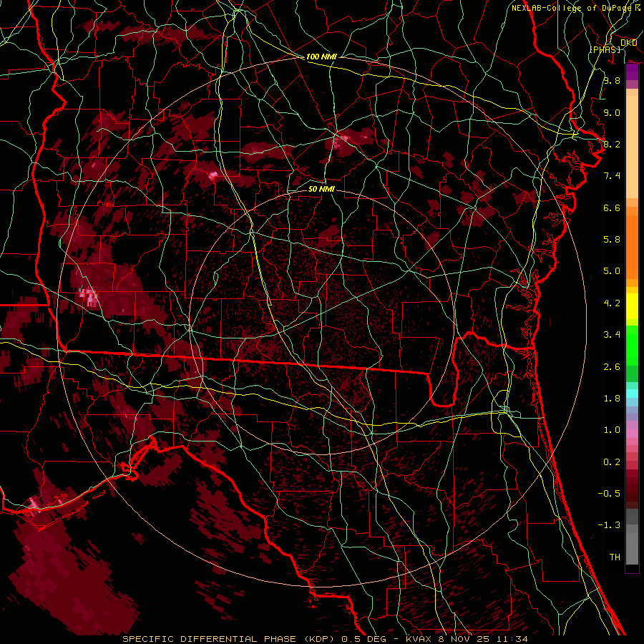Click the 3.4 value on the KDP scale

point(612,335)
